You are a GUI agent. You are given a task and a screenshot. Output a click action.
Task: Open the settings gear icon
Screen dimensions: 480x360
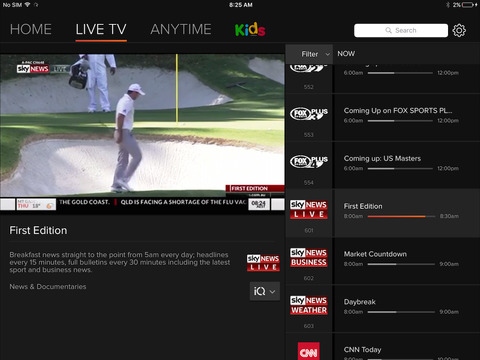pos(459,30)
